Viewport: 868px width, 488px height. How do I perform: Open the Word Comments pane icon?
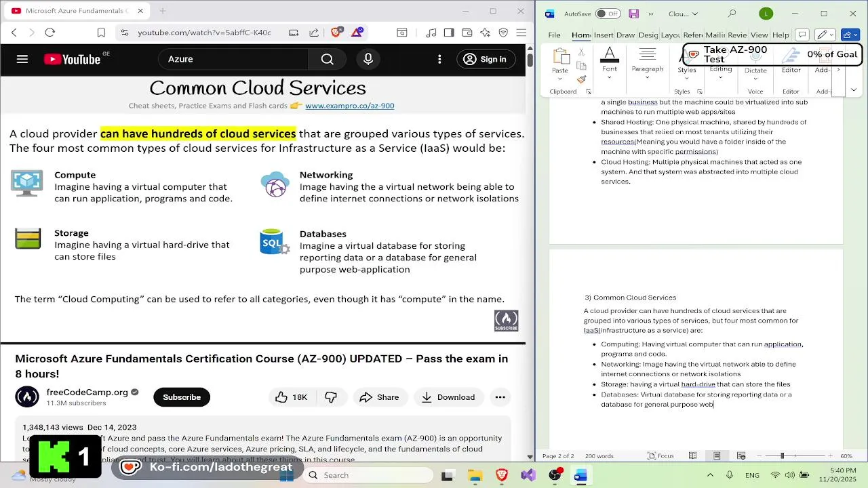coord(802,35)
